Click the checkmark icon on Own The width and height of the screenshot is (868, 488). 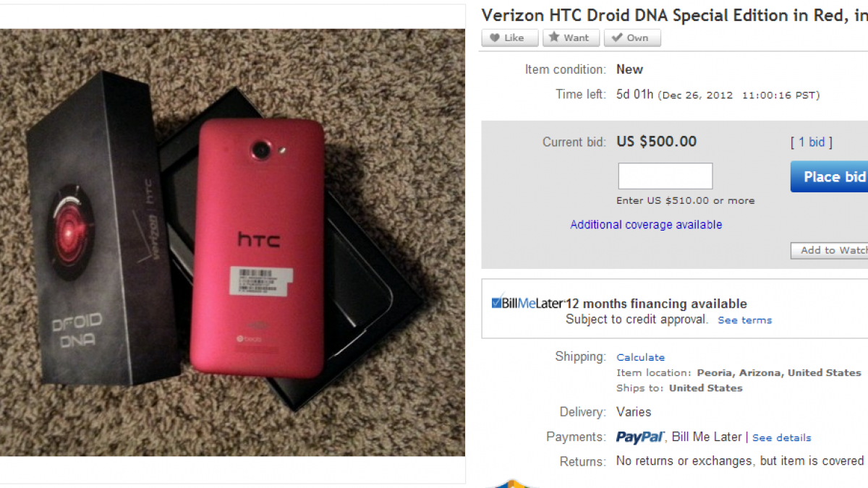pyautogui.click(x=617, y=38)
